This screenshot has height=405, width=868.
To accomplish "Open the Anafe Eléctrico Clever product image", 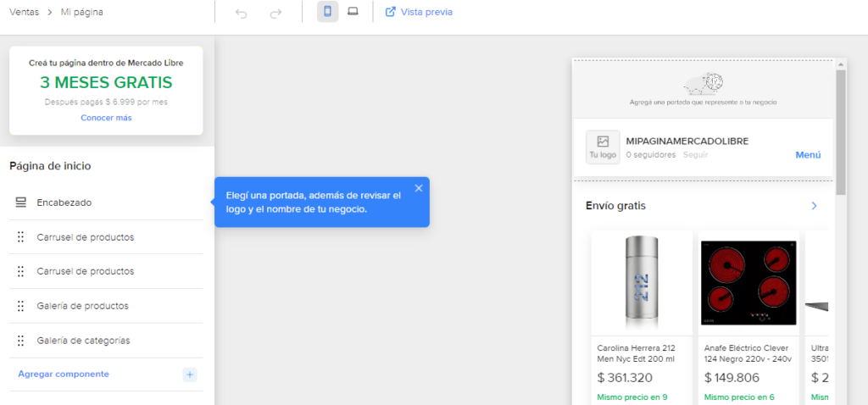I will (x=748, y=283).
